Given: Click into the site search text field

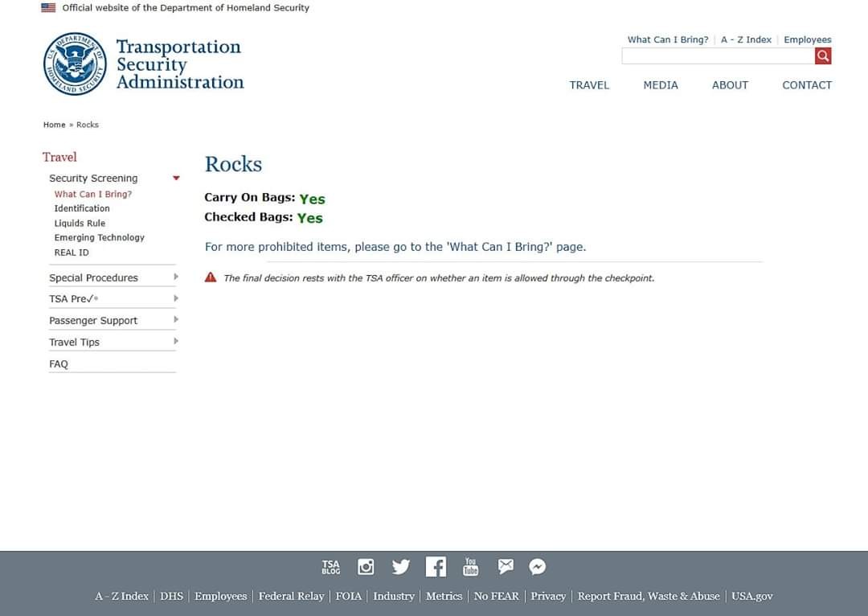Looking at the screenshot, I should pyautogui.click(x=717, y=55).
